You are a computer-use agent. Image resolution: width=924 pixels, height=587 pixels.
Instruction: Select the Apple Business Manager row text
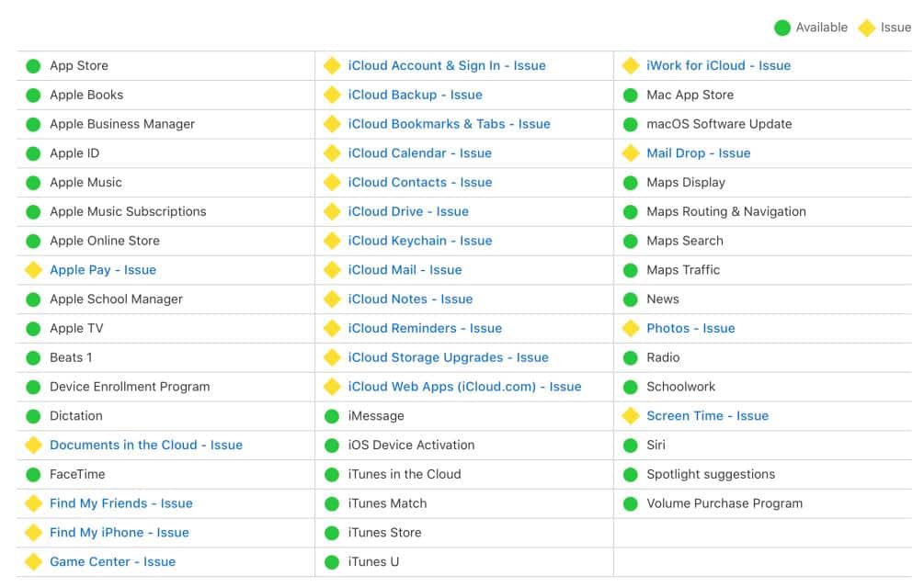122,124
